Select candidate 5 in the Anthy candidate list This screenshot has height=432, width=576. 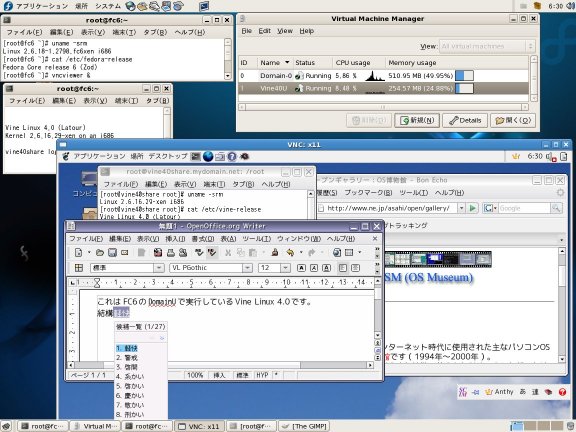click(141, 386)
